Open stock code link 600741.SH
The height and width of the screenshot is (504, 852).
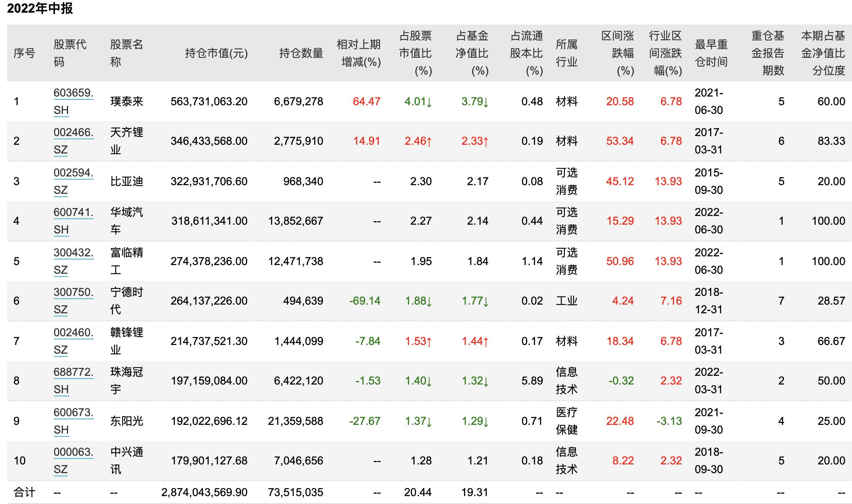[74, 221]
